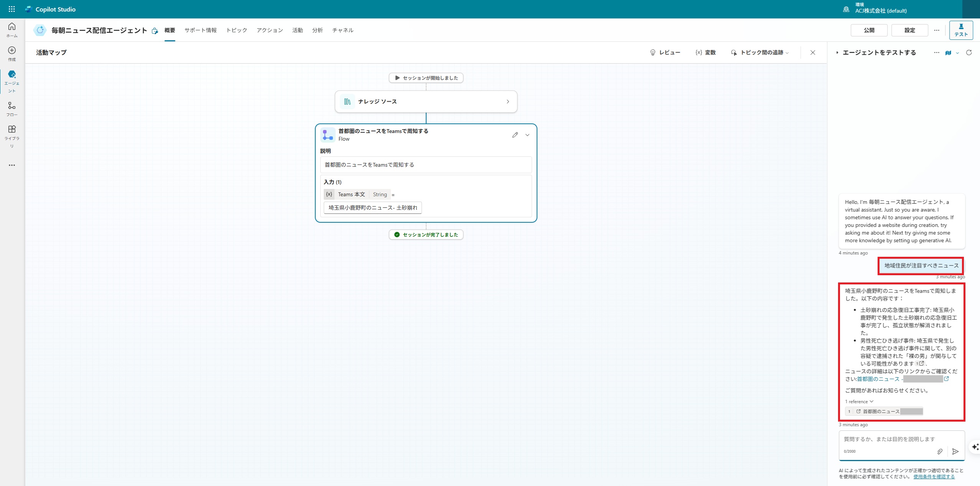Viewport: 980px width, 486px height.
Task: Click the agent avatar icon beside the name
Action: 40,30
